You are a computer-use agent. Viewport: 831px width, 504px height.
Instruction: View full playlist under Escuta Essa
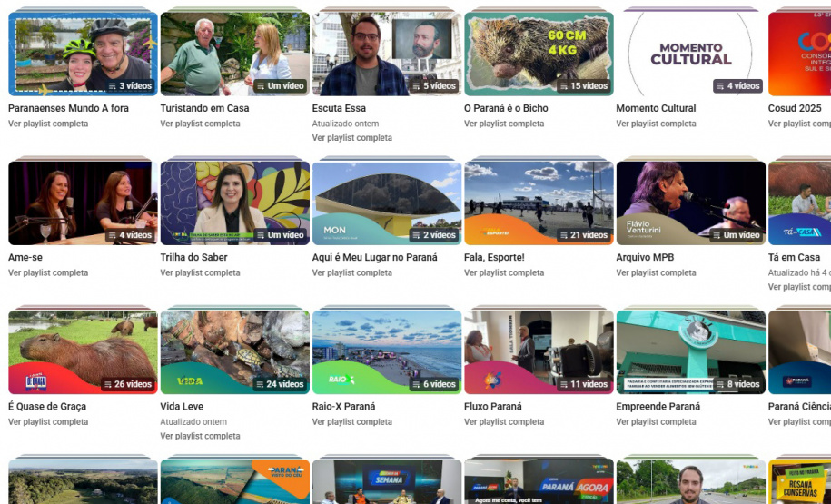tap(352, 138)
